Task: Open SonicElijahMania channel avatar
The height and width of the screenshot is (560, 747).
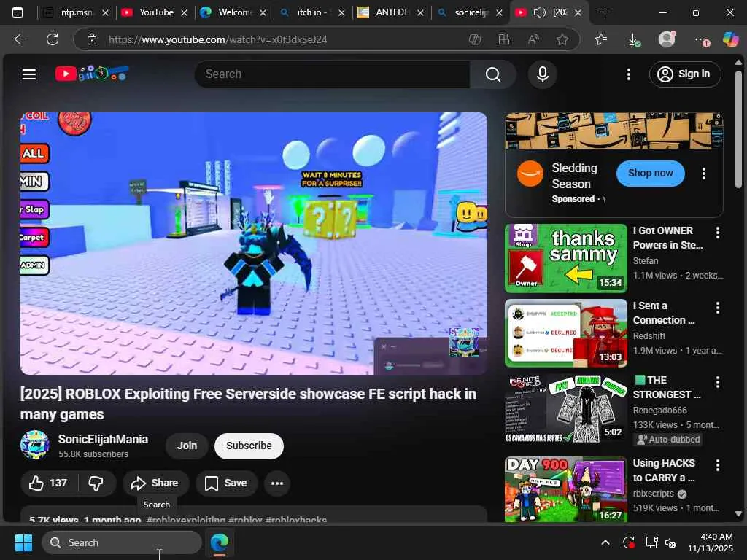Action: click(35, 444)
